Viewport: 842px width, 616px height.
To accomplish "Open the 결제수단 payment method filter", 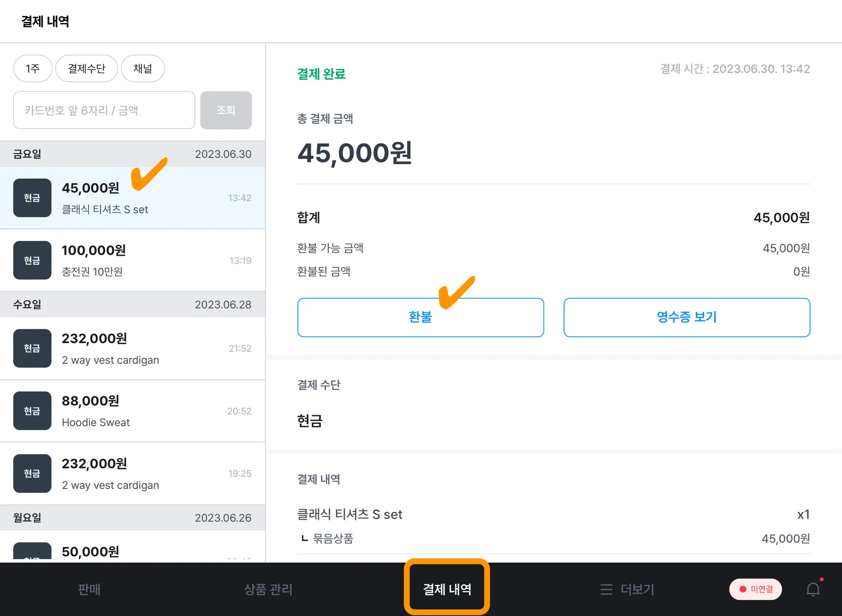I will (87, 68).
